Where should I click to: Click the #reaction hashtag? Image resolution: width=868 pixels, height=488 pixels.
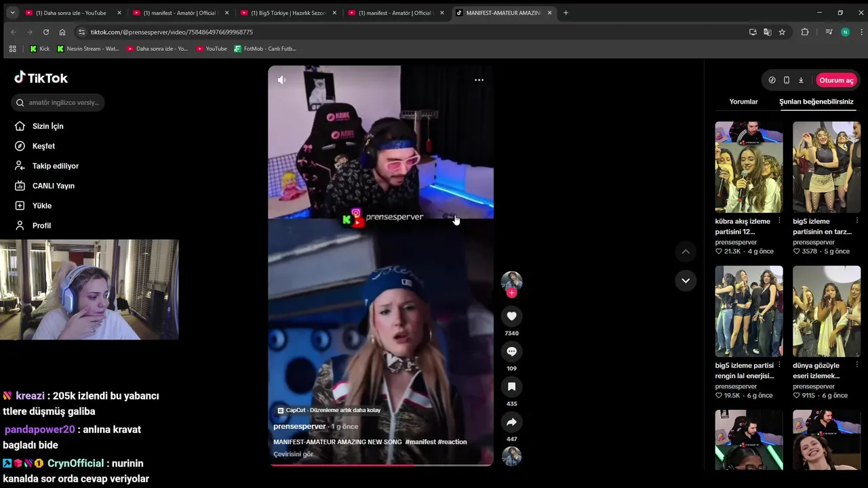[452, 442]
